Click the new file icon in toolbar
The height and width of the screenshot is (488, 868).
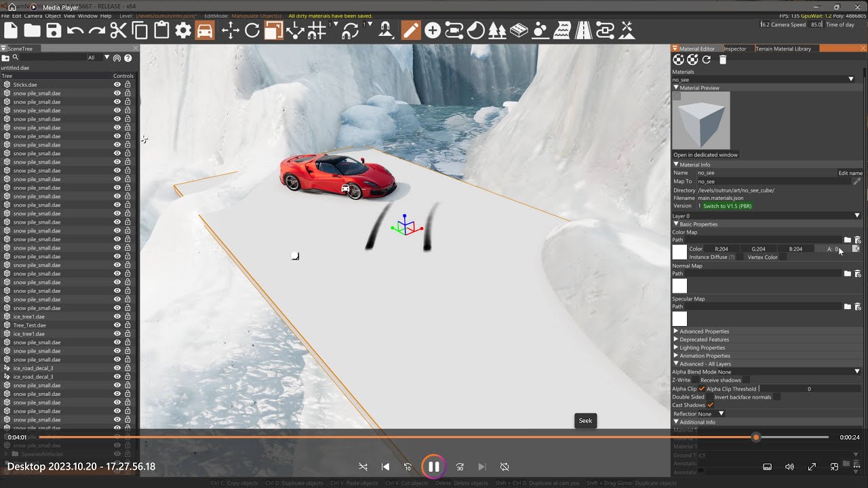pyautogui.click(x=11, y=30)
